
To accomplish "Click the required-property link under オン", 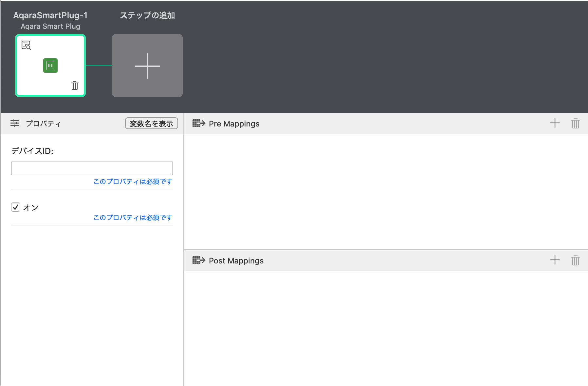I will pos(133,218).
